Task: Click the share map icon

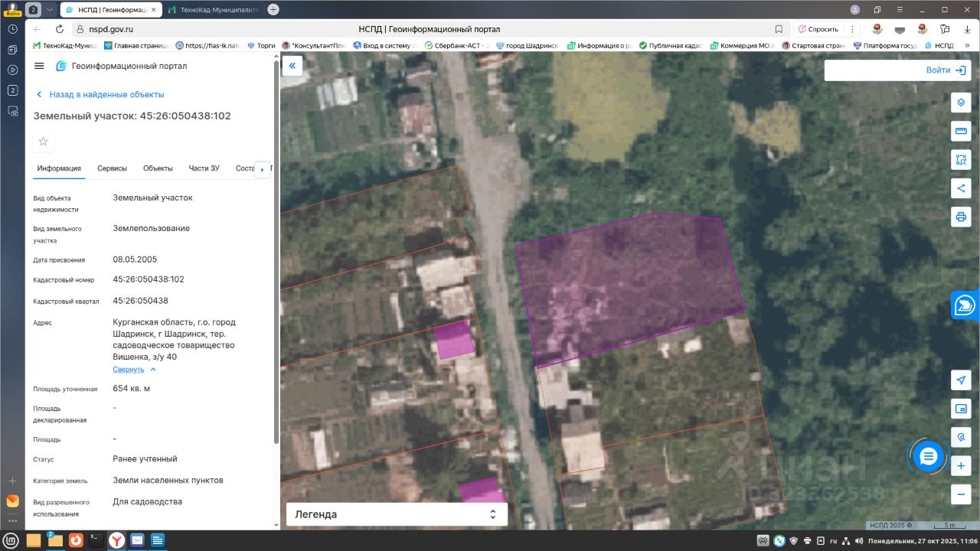Action: (961, 188)
